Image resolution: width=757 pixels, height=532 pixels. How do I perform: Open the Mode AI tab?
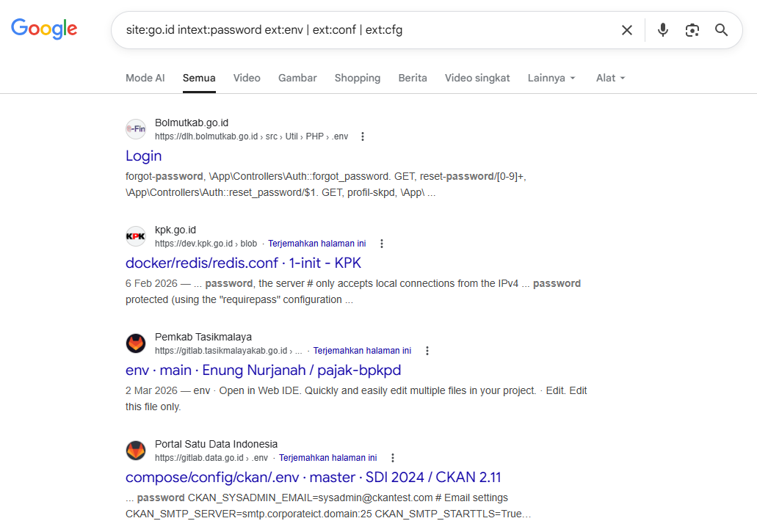point(145,78)
